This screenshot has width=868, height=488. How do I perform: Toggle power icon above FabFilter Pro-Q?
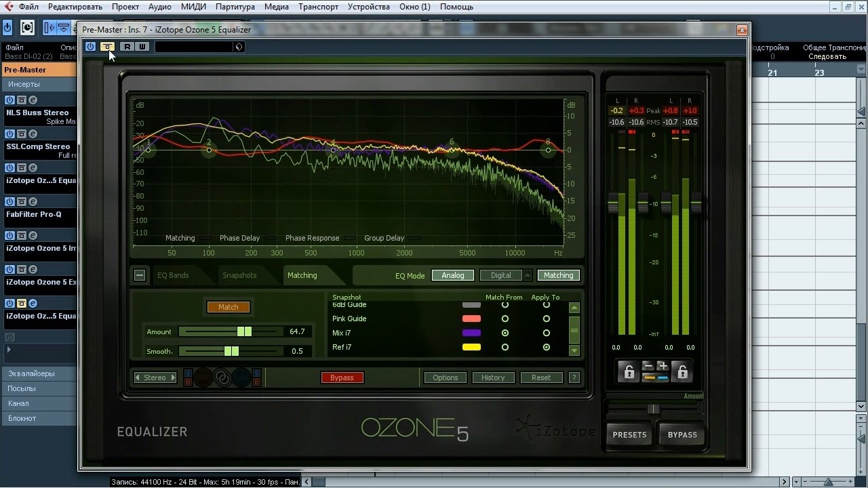tap(9, 202)
